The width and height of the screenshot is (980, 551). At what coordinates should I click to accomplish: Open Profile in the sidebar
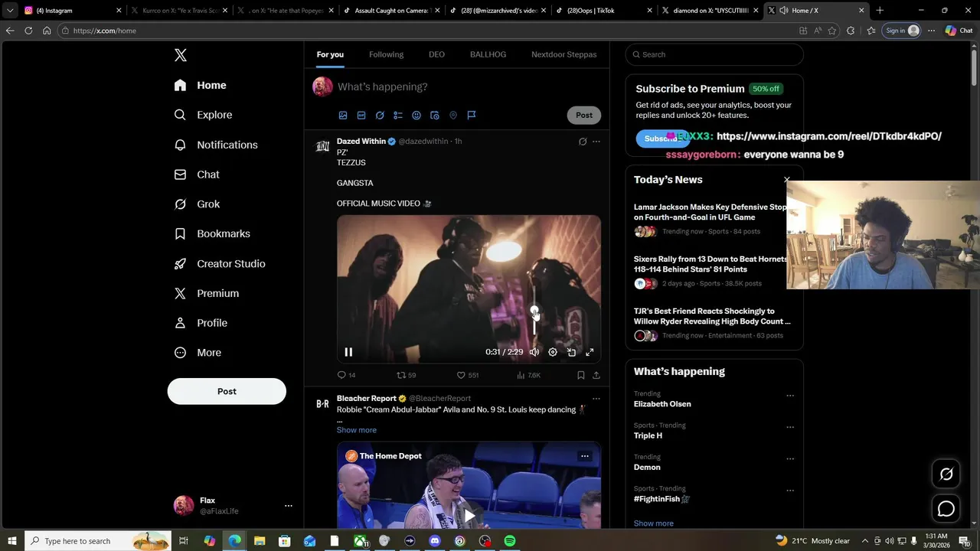[x=201, y=323]
